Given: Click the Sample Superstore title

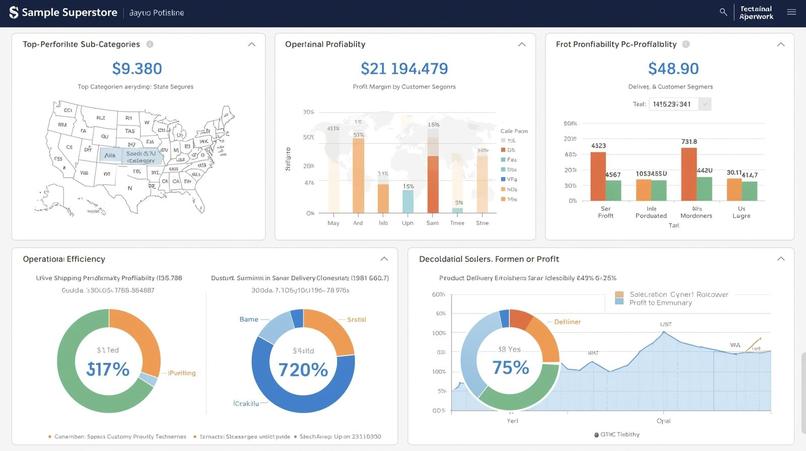Looking at the screenshot, I should (x=69, y=12).
